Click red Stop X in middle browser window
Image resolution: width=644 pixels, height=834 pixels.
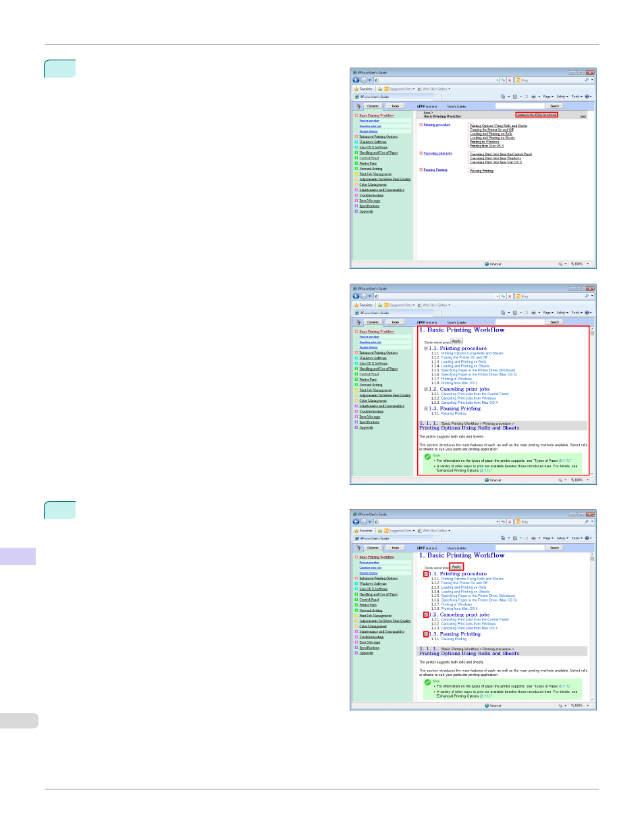click(x=510, y=296)
